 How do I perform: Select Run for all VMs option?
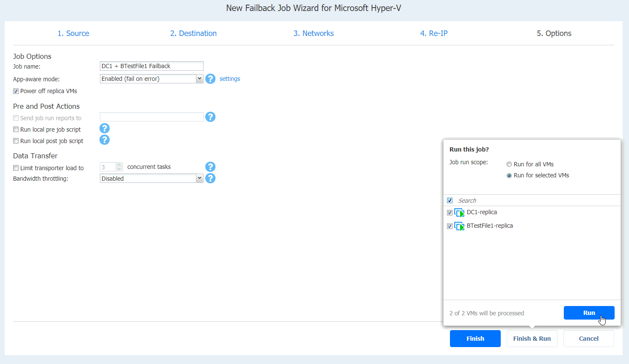click(509, 164)
